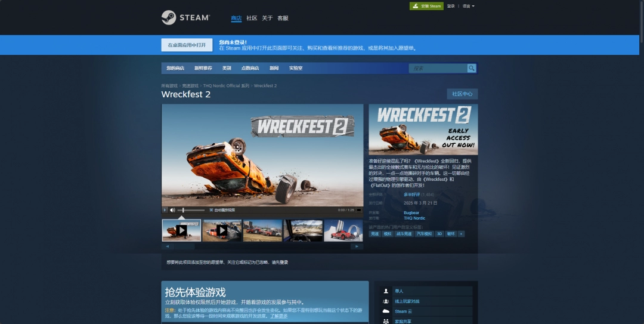Screen dimensions: 644x324
Task: Select the second video thumbnail
Action: coord(222,230)
